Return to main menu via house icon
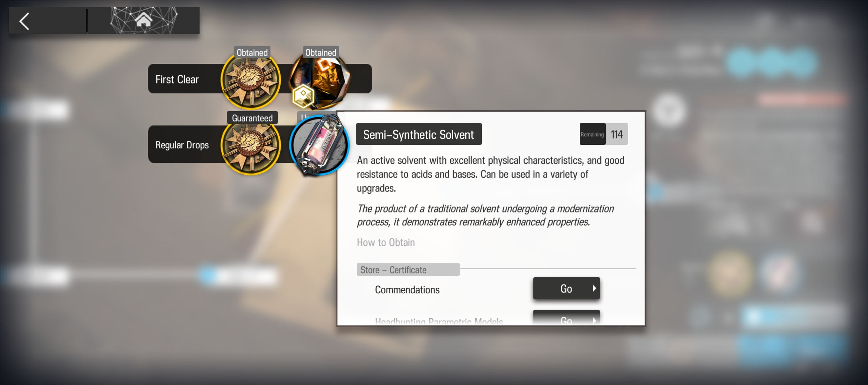Image resolution: width=868 pixels, height=385 pixels. tap(143, 20)
